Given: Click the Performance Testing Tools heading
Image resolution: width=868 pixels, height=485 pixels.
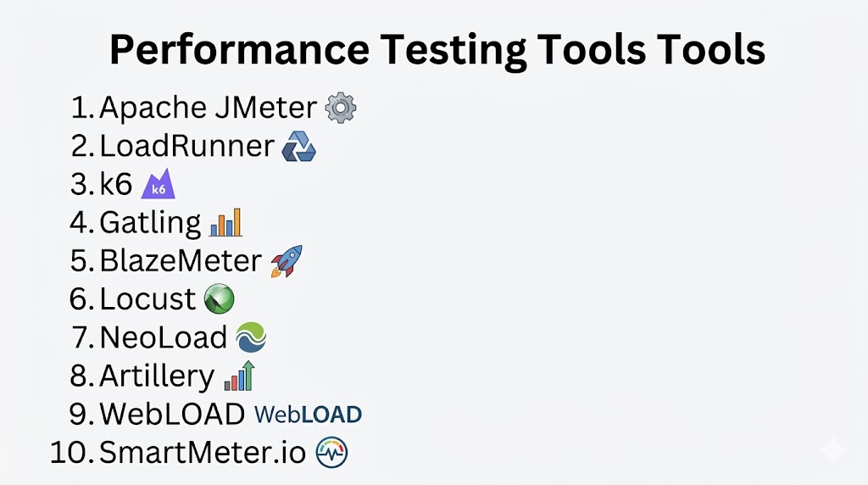Looking at the screenshot, I should click(x=437, y=51).
